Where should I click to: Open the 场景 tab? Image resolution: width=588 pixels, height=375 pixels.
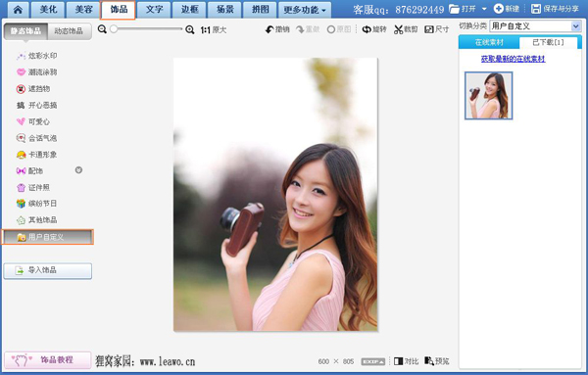(224, 10)
